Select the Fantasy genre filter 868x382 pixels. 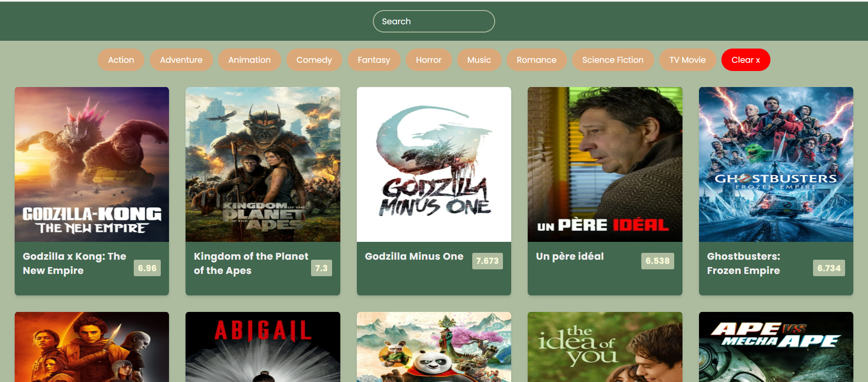click(374, 60)
